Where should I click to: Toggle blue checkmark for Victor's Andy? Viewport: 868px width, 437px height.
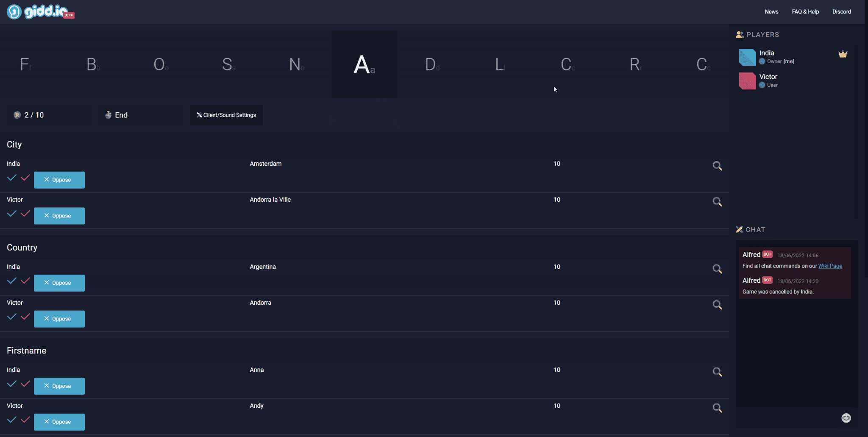12,420
